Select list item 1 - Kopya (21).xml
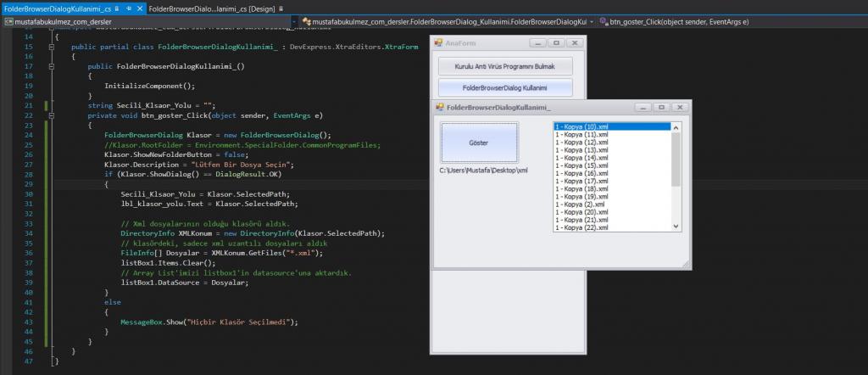 [x=612, y=220]
